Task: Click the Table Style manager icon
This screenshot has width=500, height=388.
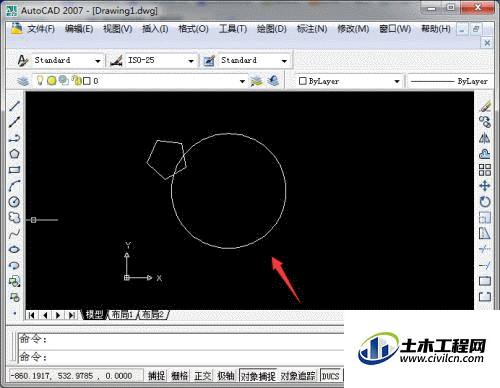Action: (x=209, y=61)
